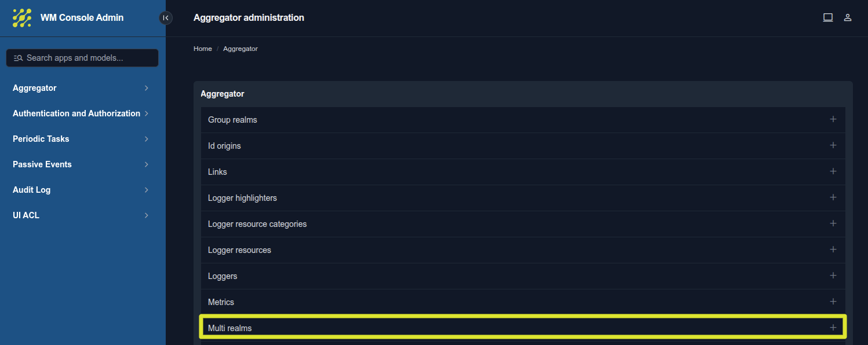Click the plus icon for Metrics
Screen dimensions: 868x345
[833, 302]
